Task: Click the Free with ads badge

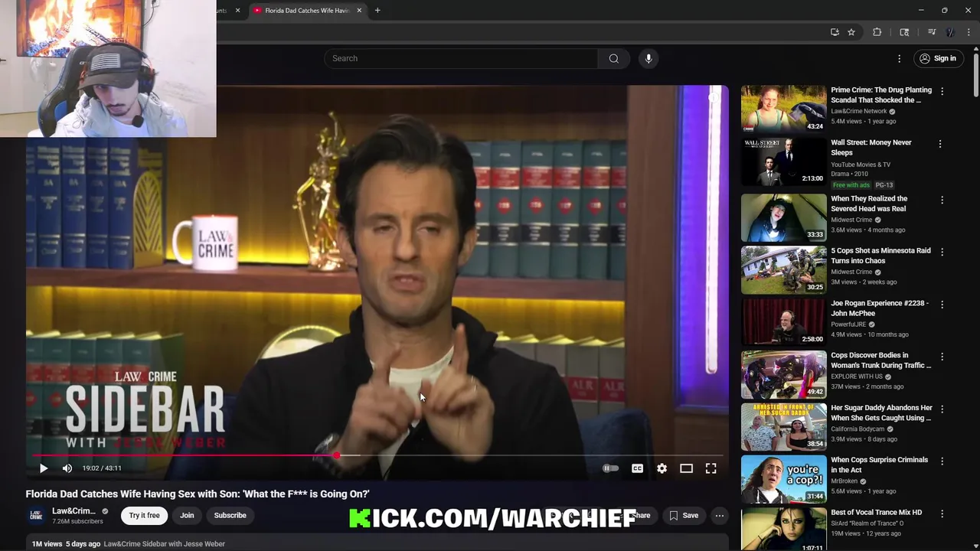Action: [x=851, y=185]
